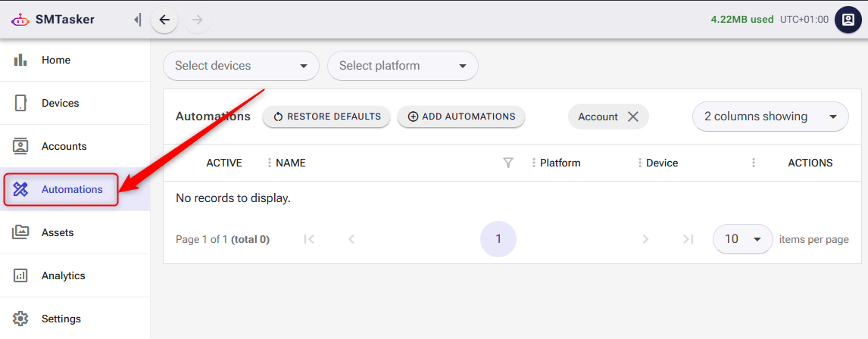Go back using the left arrow button
Screen dimensions: 868x339
click(x=164, y=20)
